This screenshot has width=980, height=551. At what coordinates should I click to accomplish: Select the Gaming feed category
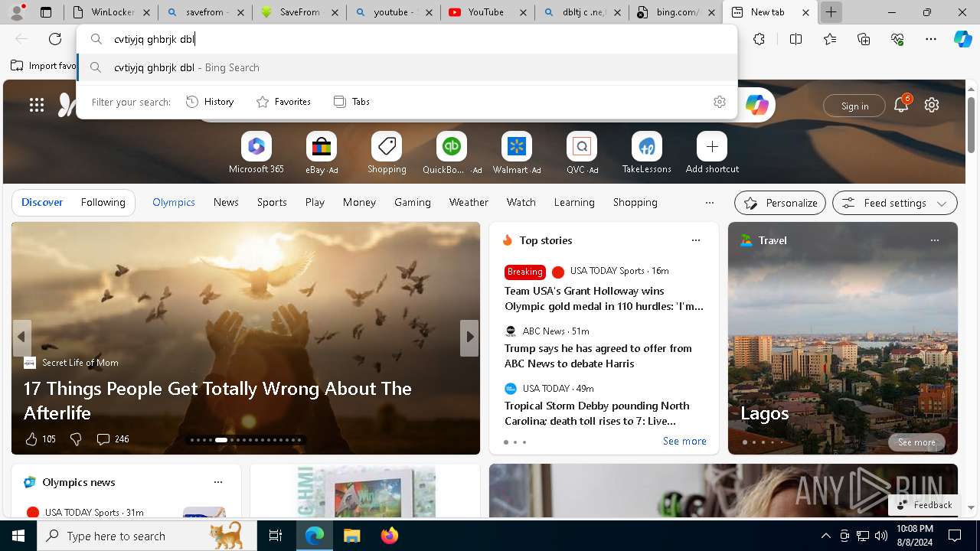(x=413, y=202)
